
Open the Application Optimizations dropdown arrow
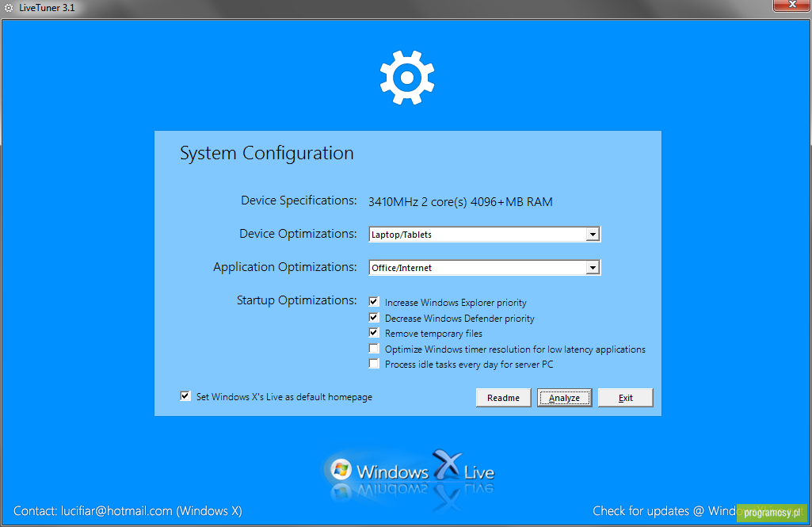click(x=593, y=267)
